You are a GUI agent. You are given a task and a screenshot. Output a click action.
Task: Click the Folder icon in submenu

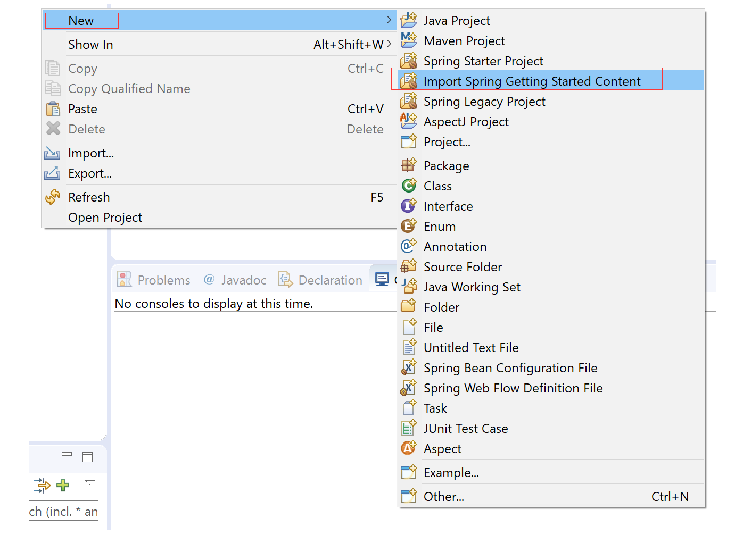409,307
